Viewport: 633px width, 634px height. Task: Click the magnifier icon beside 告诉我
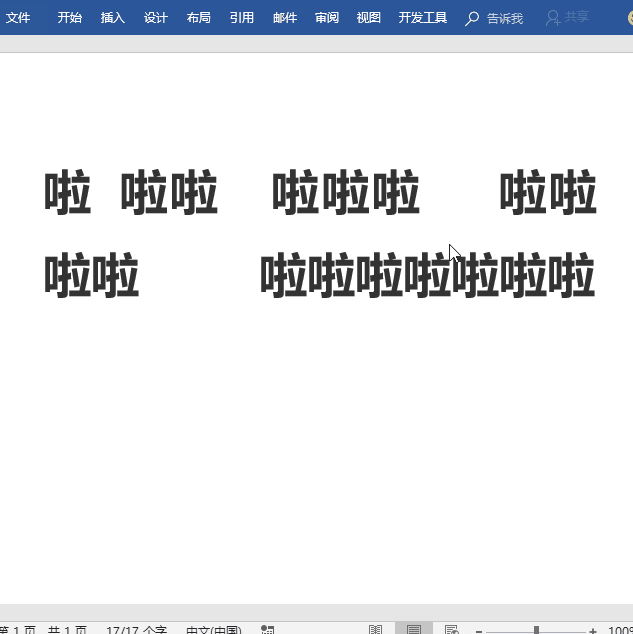tap(472, 18)
